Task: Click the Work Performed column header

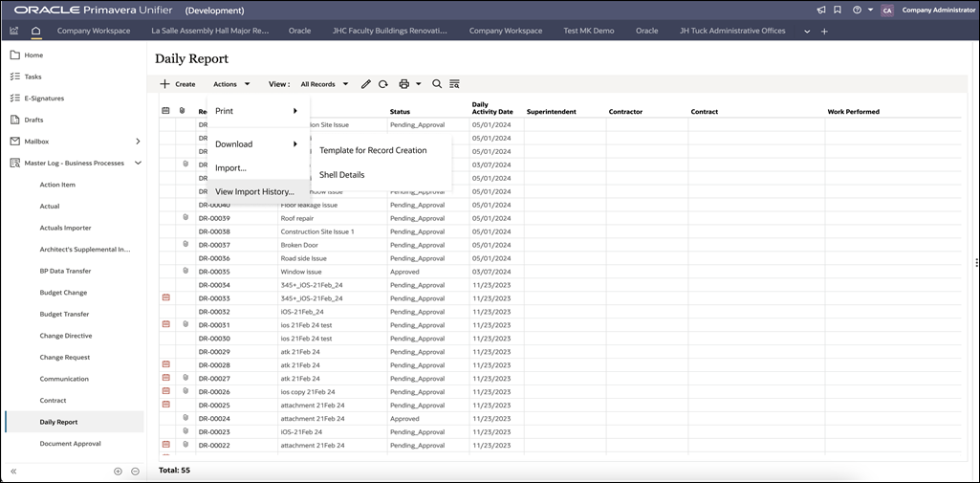Action: coord(853,112)
